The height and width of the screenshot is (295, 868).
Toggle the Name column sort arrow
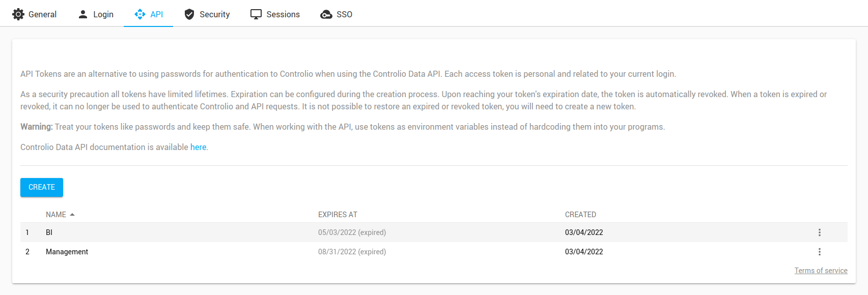(72, 215)
